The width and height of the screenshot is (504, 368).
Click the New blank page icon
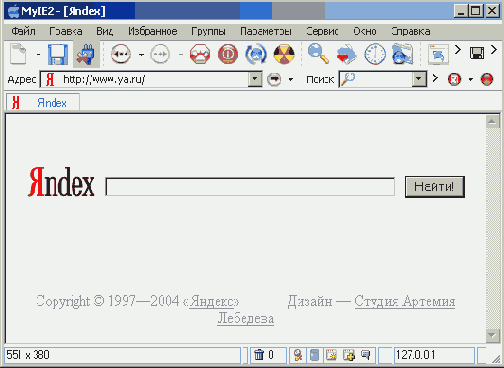[x=18, y=54]
